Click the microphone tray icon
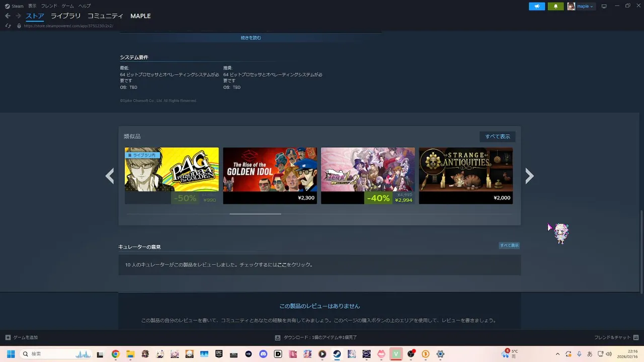Viewport: 644px width, 362px height. [x=579, y=354]
